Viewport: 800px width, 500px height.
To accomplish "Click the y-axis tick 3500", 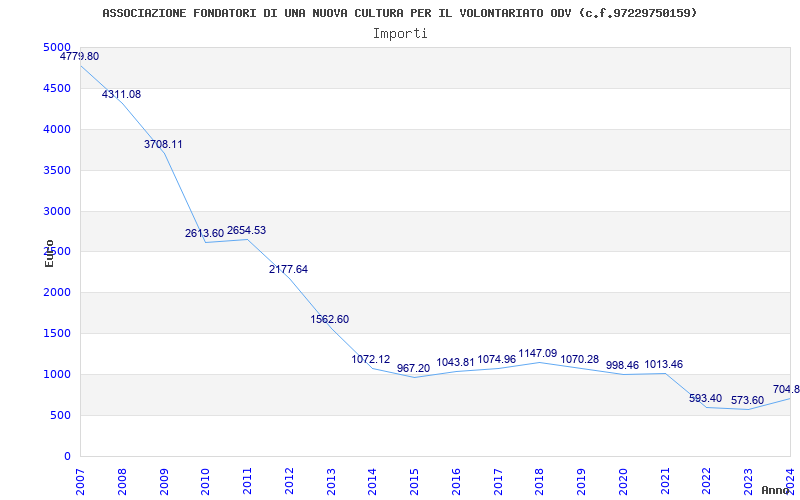I will point(57,170).
